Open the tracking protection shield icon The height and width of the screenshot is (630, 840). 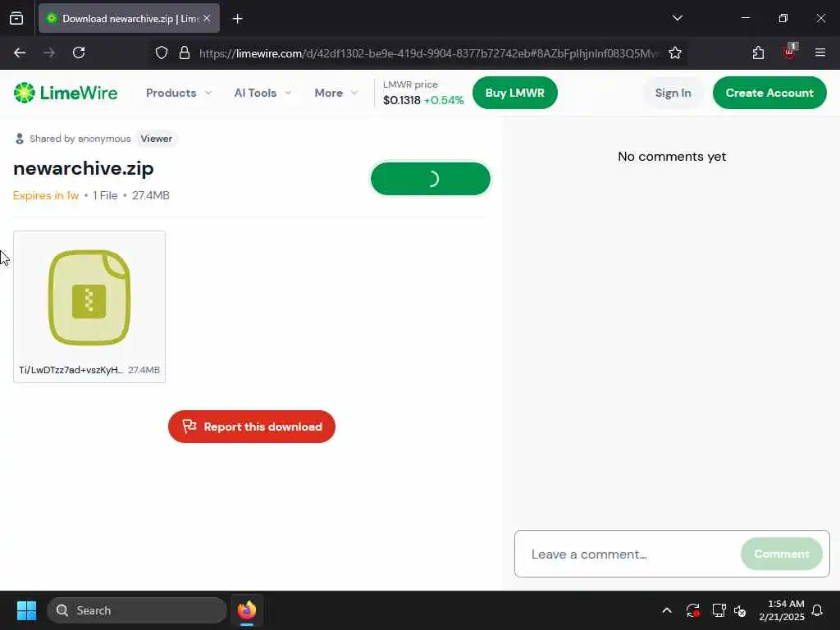coord(162,52)
